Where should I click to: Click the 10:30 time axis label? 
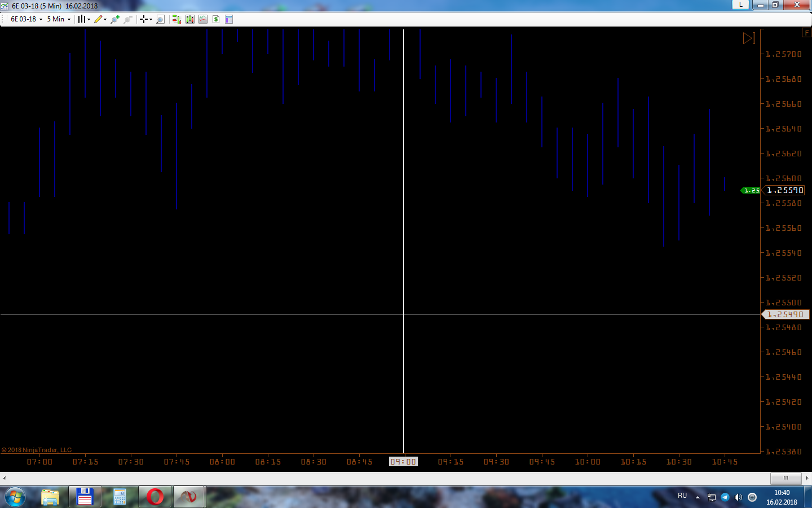coord(679,462)
